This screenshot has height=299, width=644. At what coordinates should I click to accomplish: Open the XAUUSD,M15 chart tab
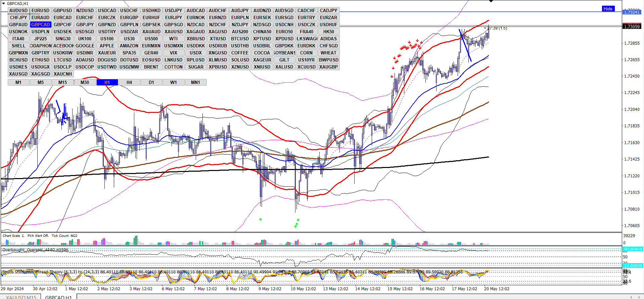(x=21, y=297)
